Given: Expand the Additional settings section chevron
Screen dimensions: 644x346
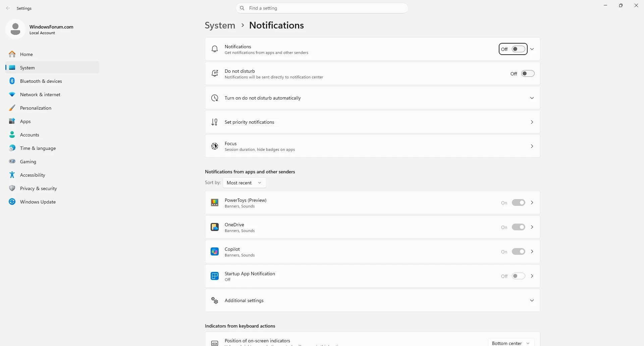Looking at the screenshot, I should (x=532, y=300).
